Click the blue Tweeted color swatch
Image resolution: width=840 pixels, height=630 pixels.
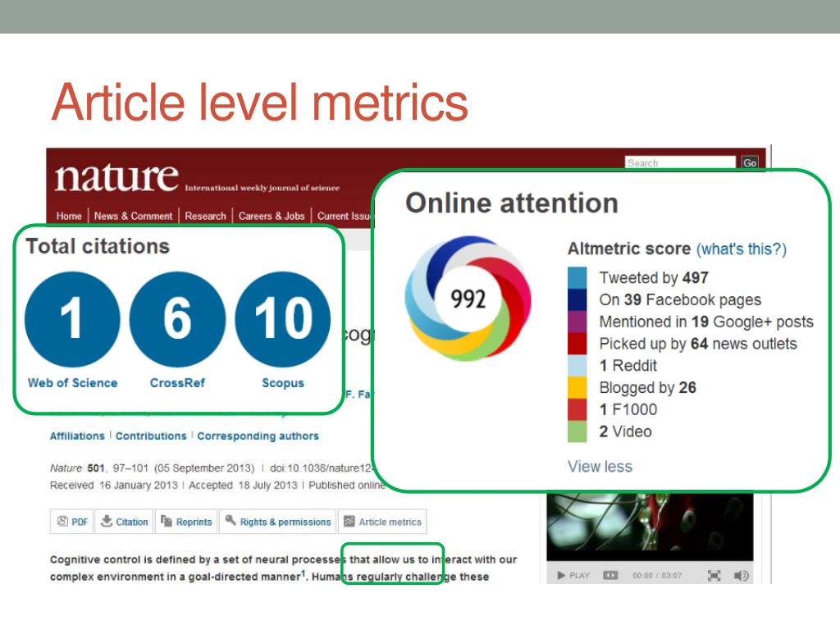(x=577, y=277)
